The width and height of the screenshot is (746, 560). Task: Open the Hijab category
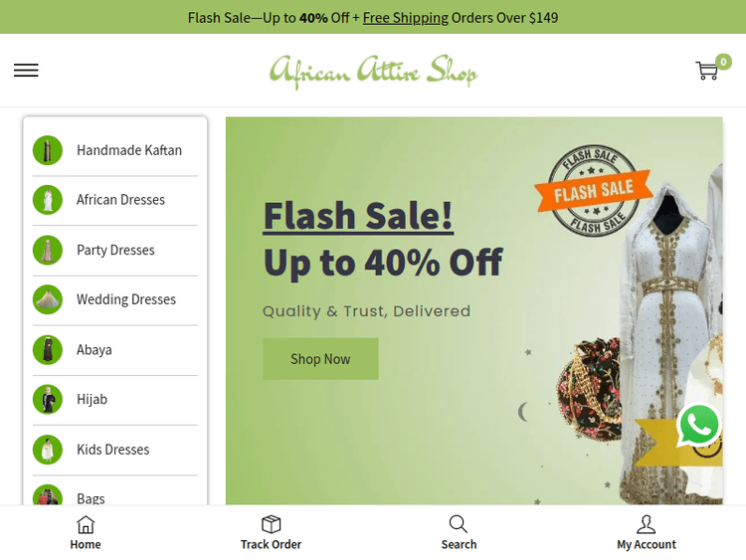115,399
